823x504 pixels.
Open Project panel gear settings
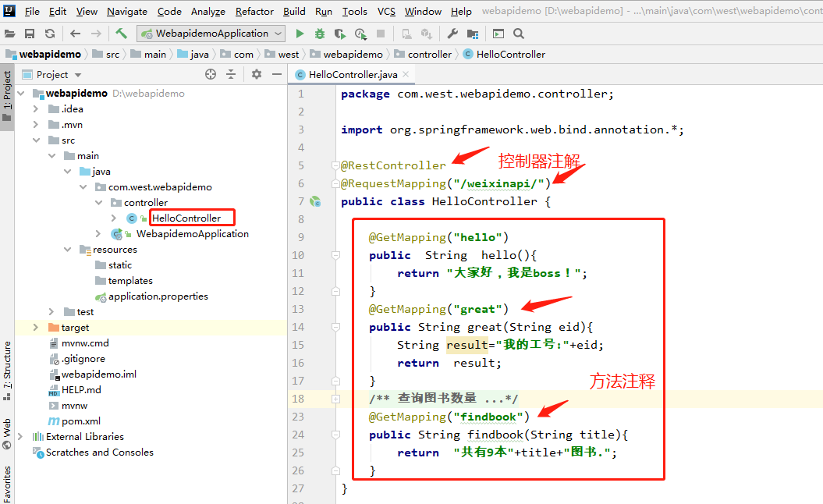tap(256, 75)
